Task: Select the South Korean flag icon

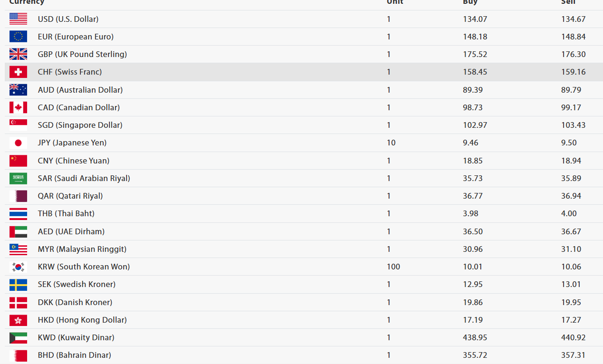Action: tap(18, 267)
